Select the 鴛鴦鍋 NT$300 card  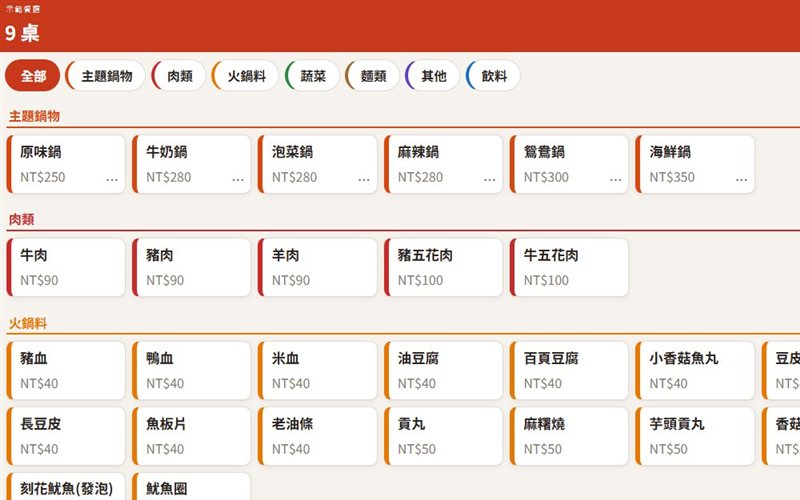[x=569, y=164]
